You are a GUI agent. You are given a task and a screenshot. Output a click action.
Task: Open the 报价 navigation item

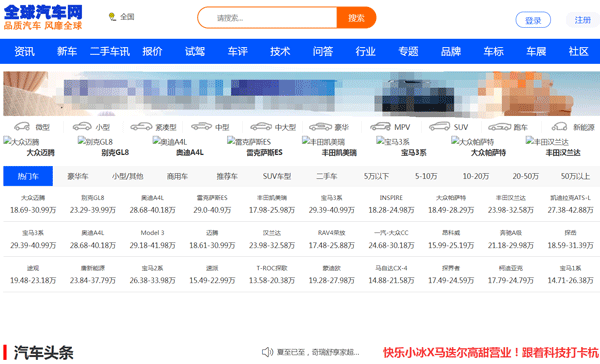coord(152,51)
